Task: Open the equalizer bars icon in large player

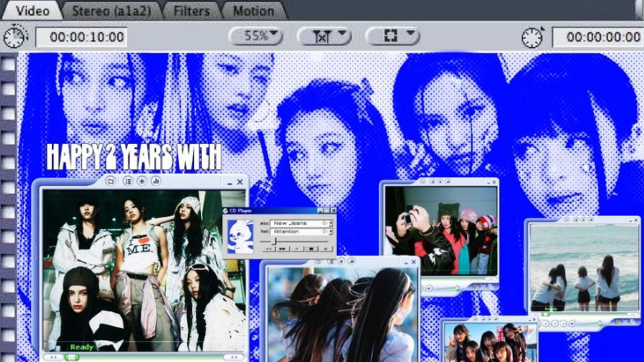Action: pos(156,181)
